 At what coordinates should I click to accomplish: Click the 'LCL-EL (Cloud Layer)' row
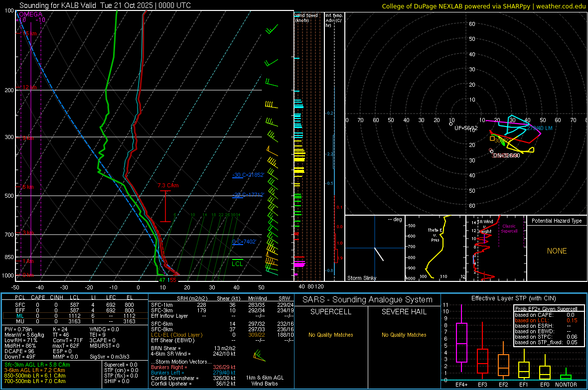(x=222, y=335)
